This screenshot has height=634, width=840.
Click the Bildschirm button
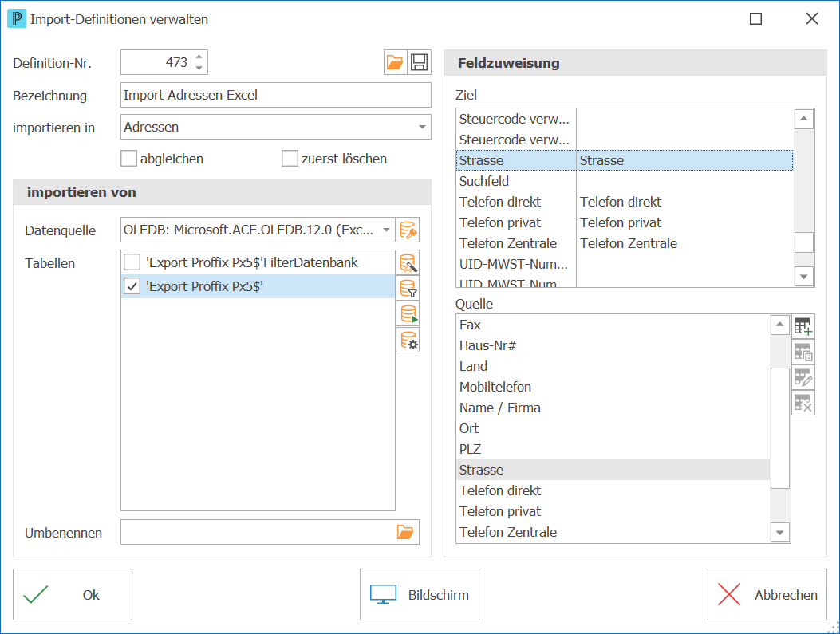point(420,594)
